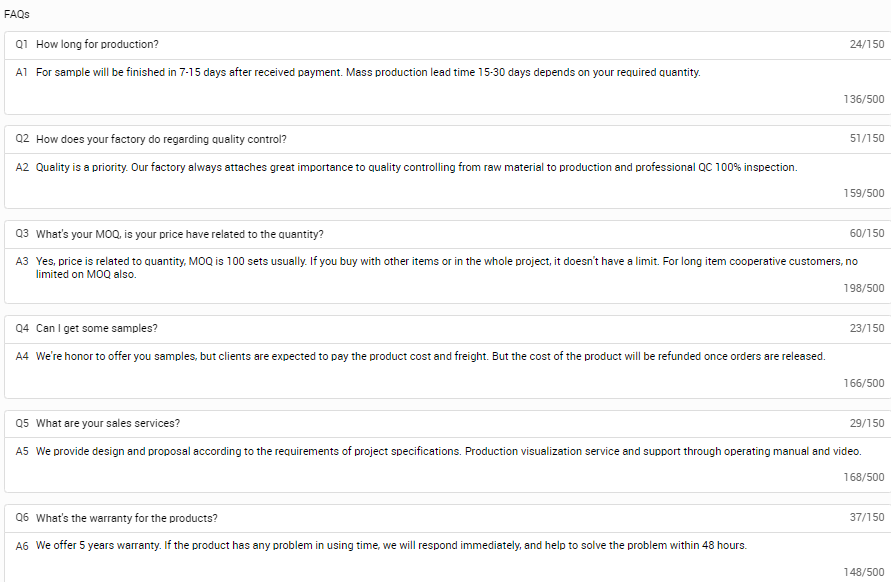Click the A2 label
This screenshot has height=582, width=891.
point(22,168)
